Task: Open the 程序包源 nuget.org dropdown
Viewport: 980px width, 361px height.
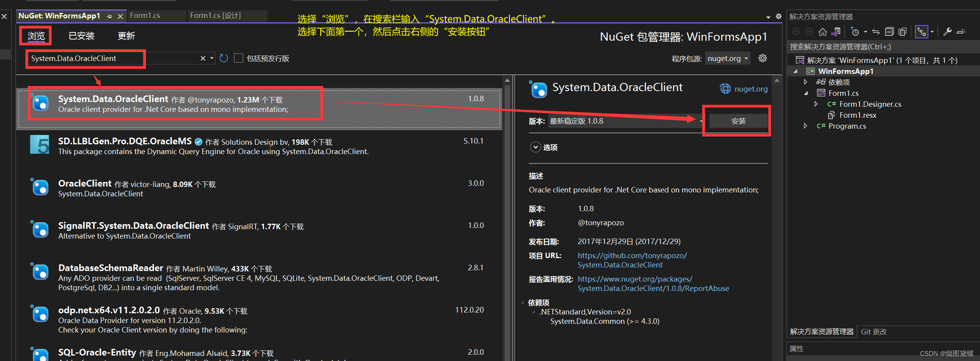Action: click(x=727, y=58)
